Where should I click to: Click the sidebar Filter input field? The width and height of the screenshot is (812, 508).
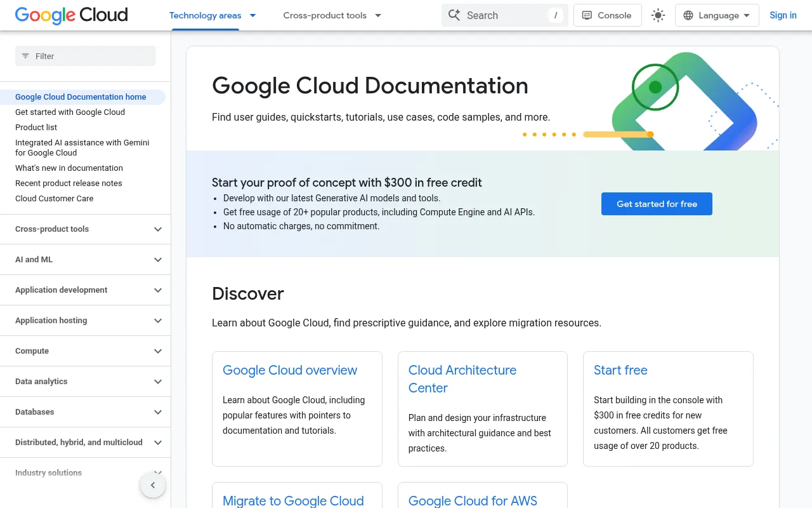(85, 56)
